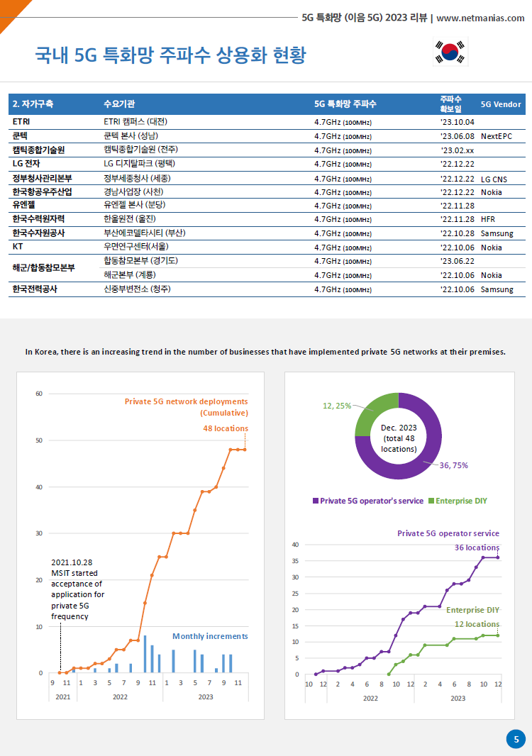This screenshot has height=756, width=532.
Task: Click the '36, 75%' donut label
Action: 453,465
